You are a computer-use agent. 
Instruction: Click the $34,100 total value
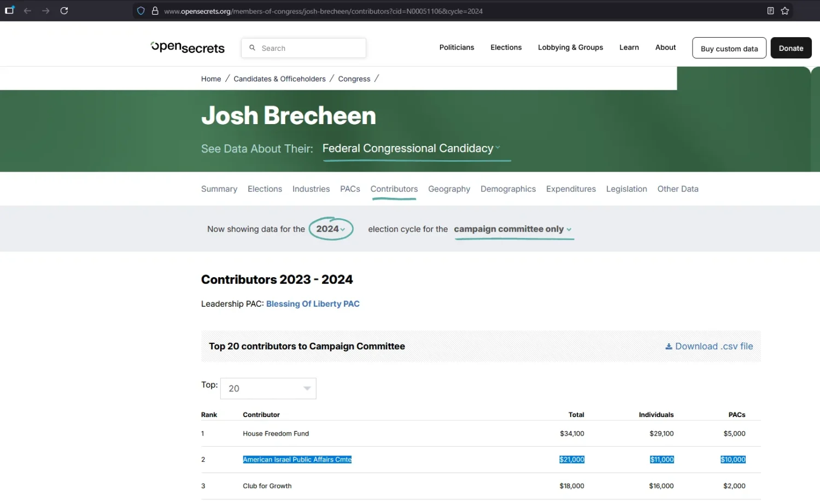tap(572, 433)
